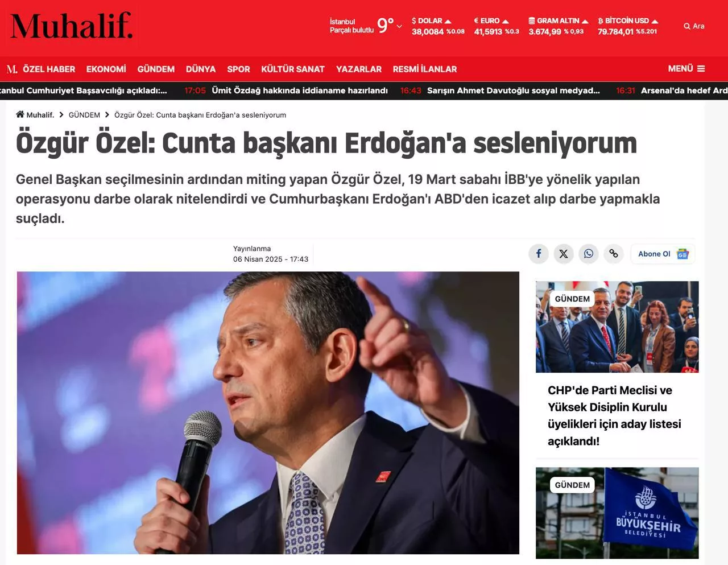Open the MENÜ hamburger menu

(686, 68)
